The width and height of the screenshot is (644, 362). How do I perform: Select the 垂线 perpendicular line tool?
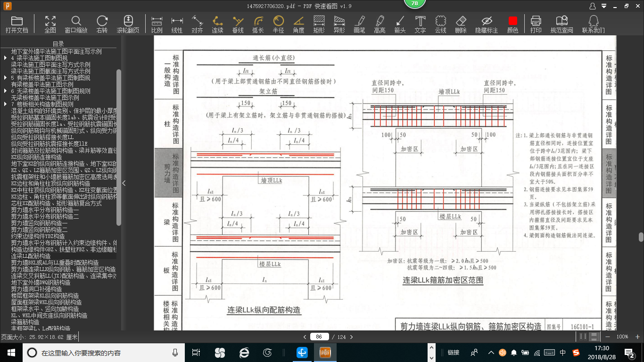click(238, 24)
